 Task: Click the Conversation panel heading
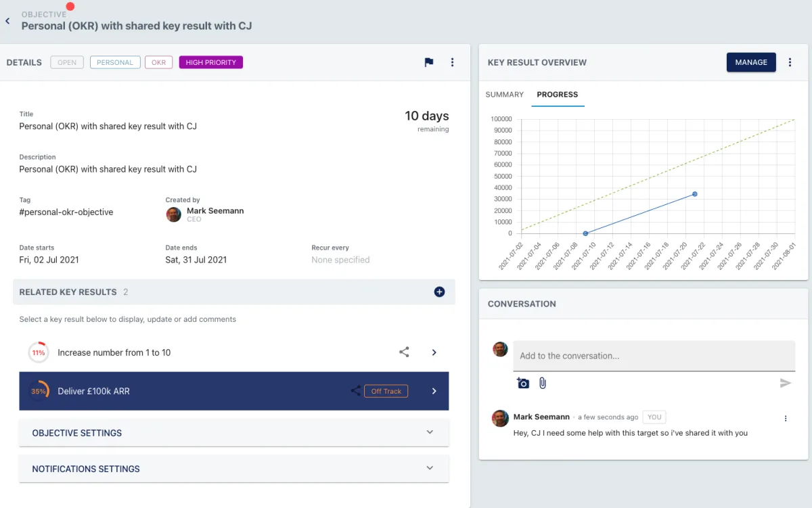522,304
